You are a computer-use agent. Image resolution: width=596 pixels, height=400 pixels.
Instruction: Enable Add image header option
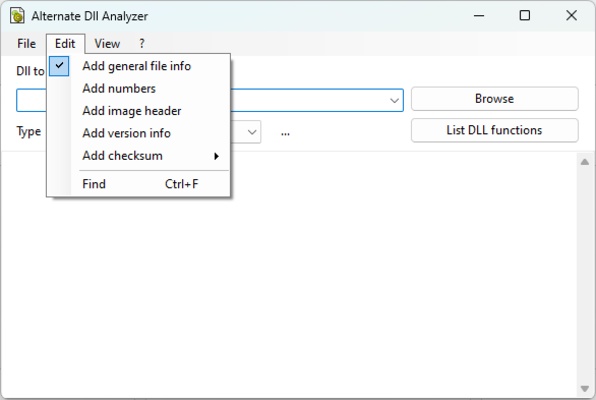[139, 111]
